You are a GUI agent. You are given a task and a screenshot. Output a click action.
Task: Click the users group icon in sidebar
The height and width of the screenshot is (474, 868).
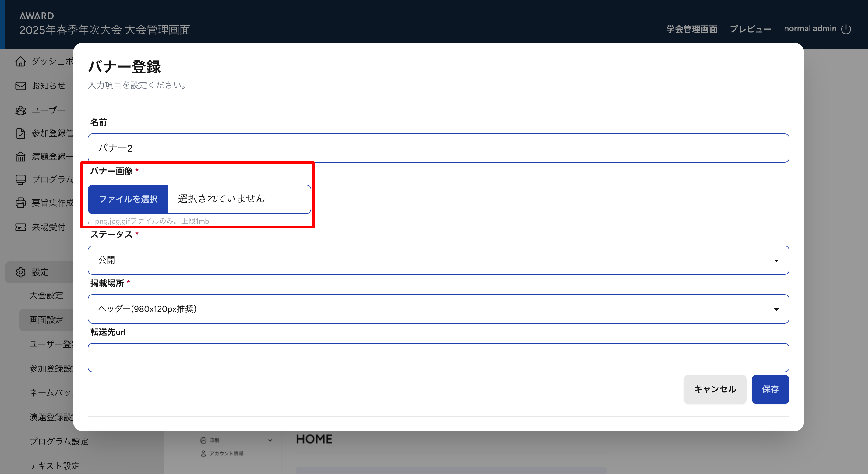20,110
